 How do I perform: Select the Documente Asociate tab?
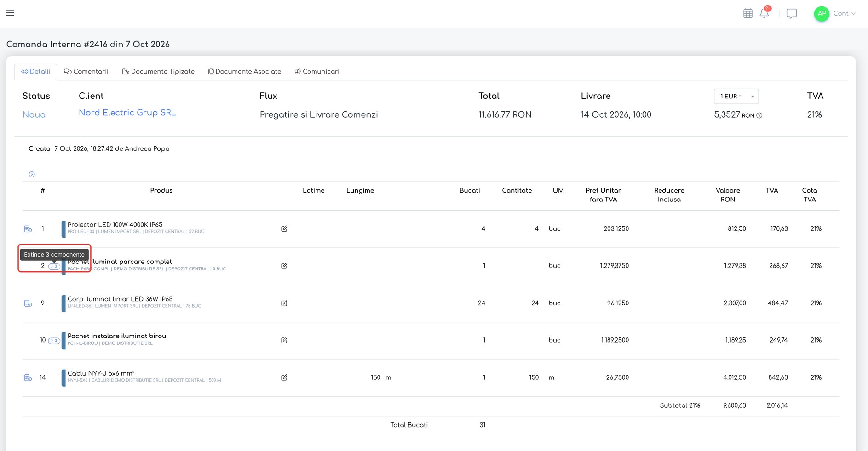[245, 71]
